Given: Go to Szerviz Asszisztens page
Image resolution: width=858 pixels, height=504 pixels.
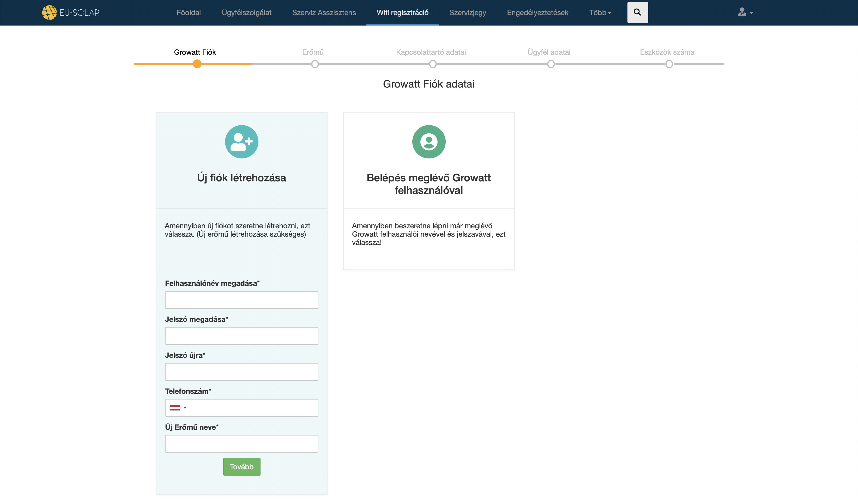Looking at the screenshot, I should pos(324,13).
